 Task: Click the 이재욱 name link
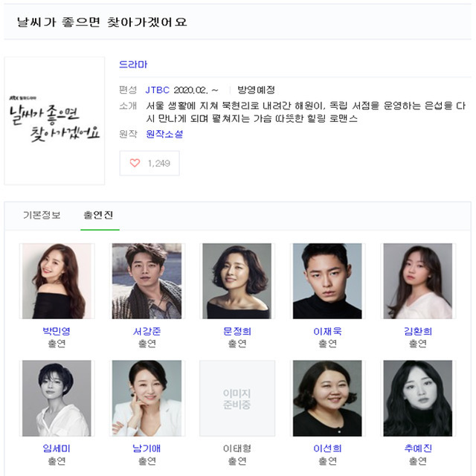coord(327,331)
